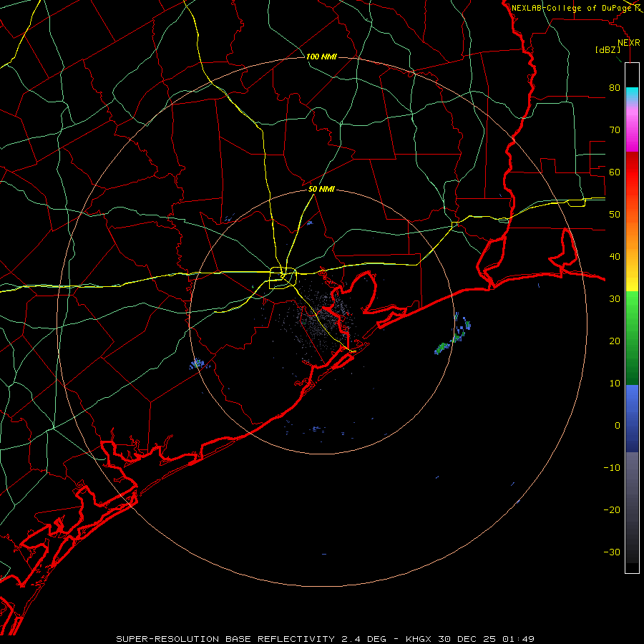The width and height of the screenshot is (644, 644).
Task: Click the 70 value on the dBZ scale
Action: click(x=615, y=130)
